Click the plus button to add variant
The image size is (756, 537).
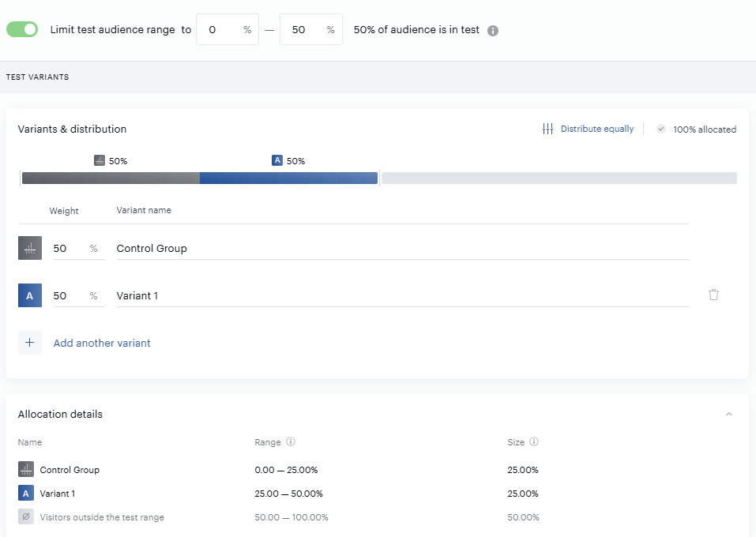pos(30,343)
